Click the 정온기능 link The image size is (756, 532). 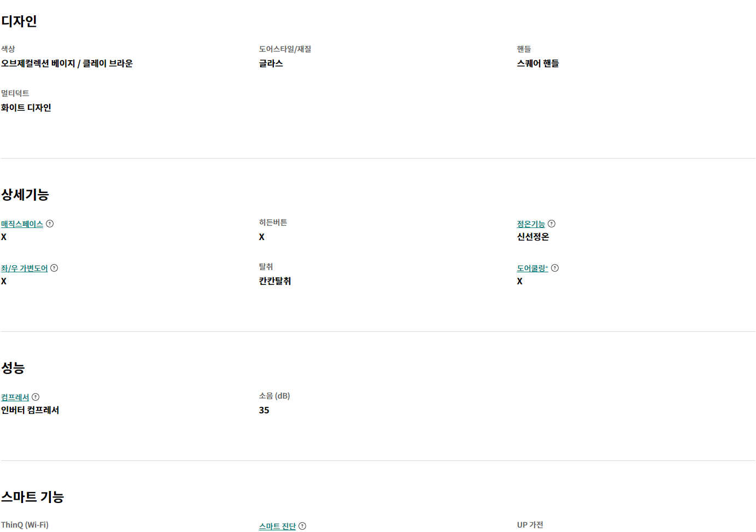531,224
